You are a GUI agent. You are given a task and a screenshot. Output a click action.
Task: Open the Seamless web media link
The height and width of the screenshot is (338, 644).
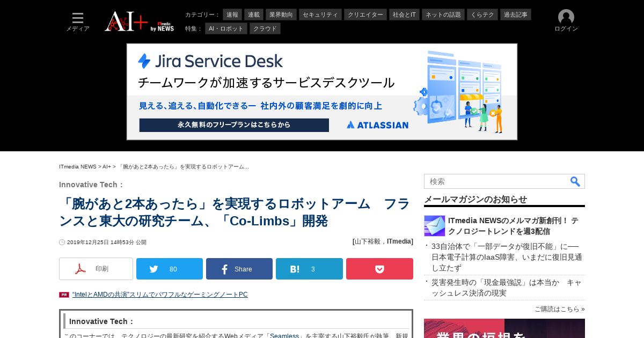tap(284, 336)
